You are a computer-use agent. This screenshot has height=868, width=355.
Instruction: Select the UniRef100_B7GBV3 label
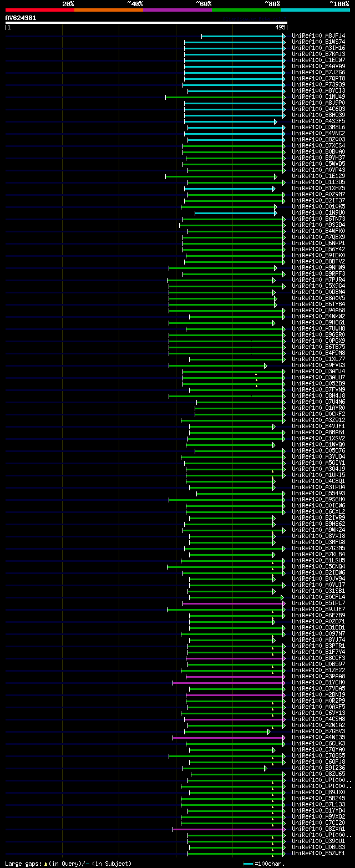click(x=318, y=731)
